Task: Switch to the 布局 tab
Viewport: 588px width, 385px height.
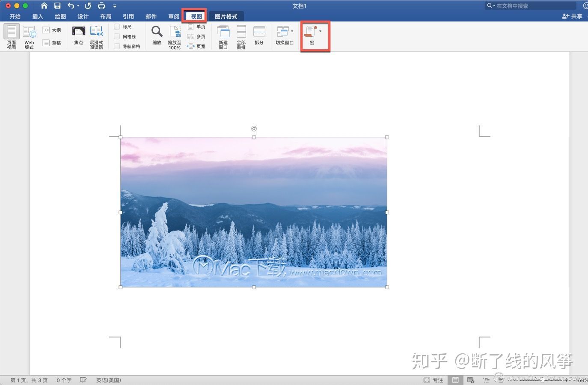Action: point(106,16)
